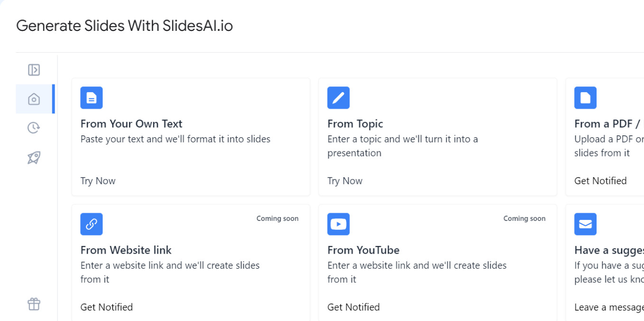The image size is (644, 321).
Task: Click Get Notified under From YouTube
Action: pyautogui.click(x=354, y=307)
